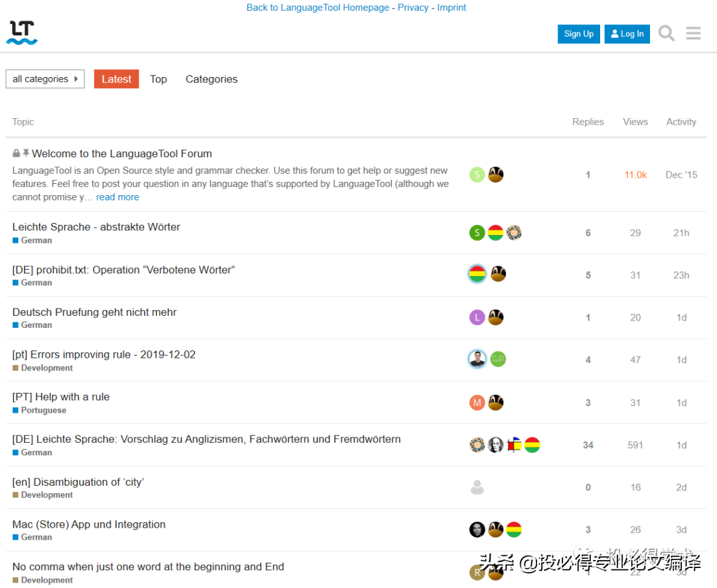
Task: Click German category under Deutsch Pruefung topic
Action: pos(33,325)
